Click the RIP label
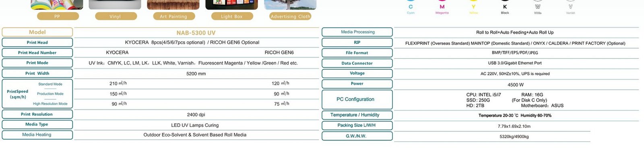This screenshot has width=644, height=157. (x=357, y=43)
